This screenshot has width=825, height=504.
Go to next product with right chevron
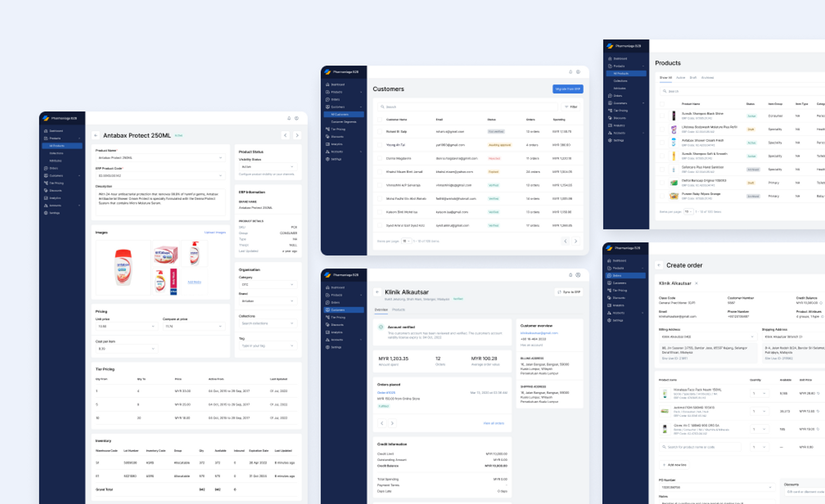297,136
